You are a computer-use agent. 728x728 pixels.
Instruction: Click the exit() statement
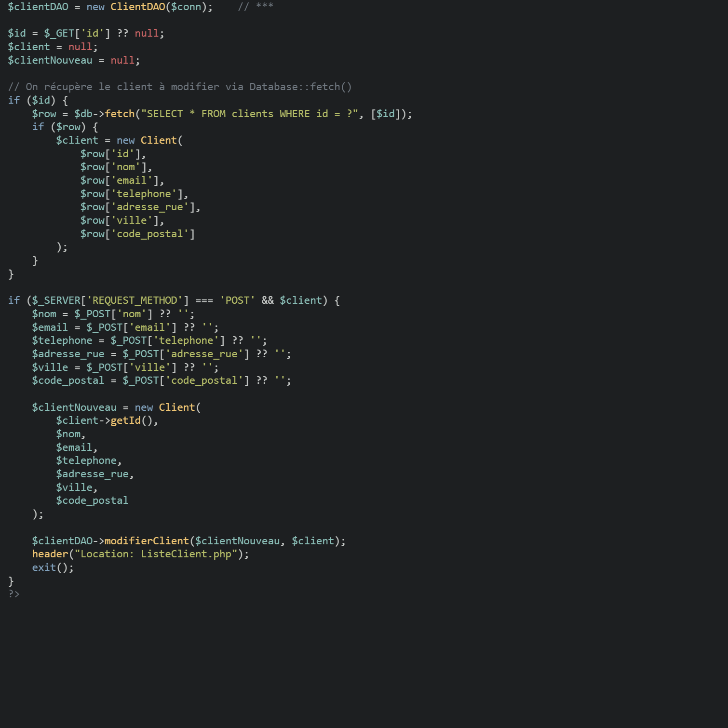(x=52, y=567)
